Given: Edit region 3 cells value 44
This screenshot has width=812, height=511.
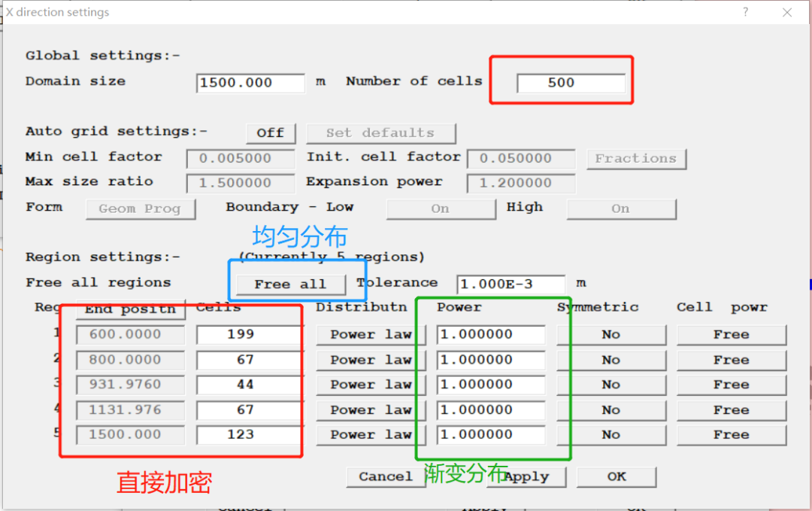Looking at the screenshot, I should click(x=250, y=385).
